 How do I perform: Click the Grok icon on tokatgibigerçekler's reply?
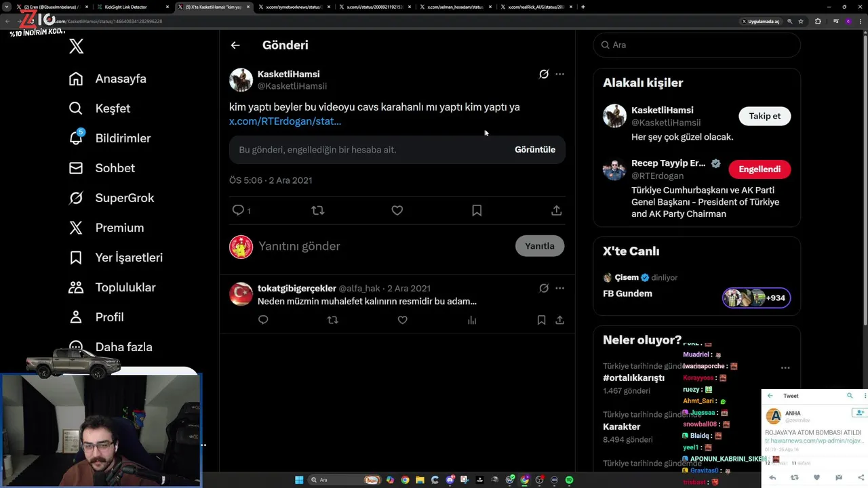click(x=544, y=288)
